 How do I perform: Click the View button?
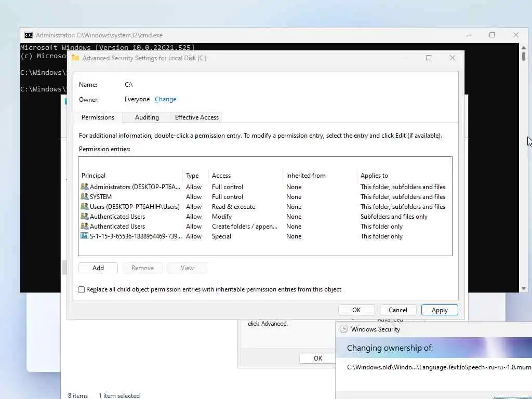coord(187,268)
